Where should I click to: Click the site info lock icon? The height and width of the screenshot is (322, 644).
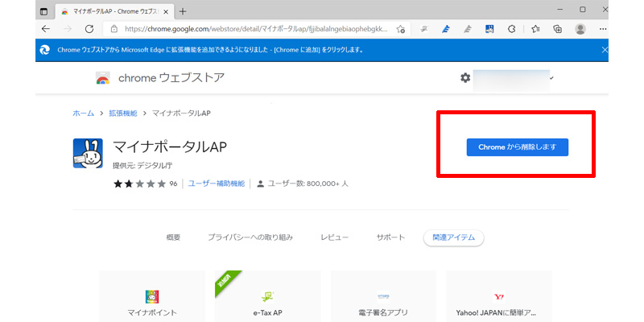coord(114,29)
